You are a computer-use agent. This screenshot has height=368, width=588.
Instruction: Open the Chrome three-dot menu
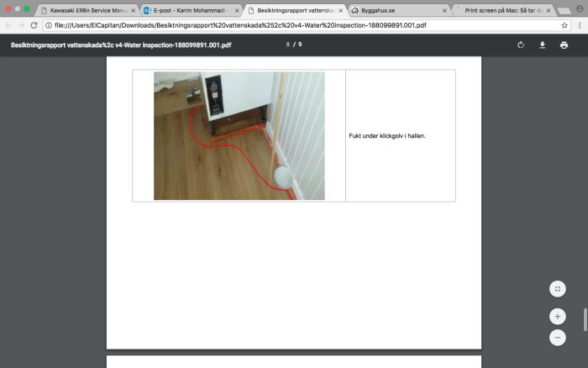[x=580, y=25]
